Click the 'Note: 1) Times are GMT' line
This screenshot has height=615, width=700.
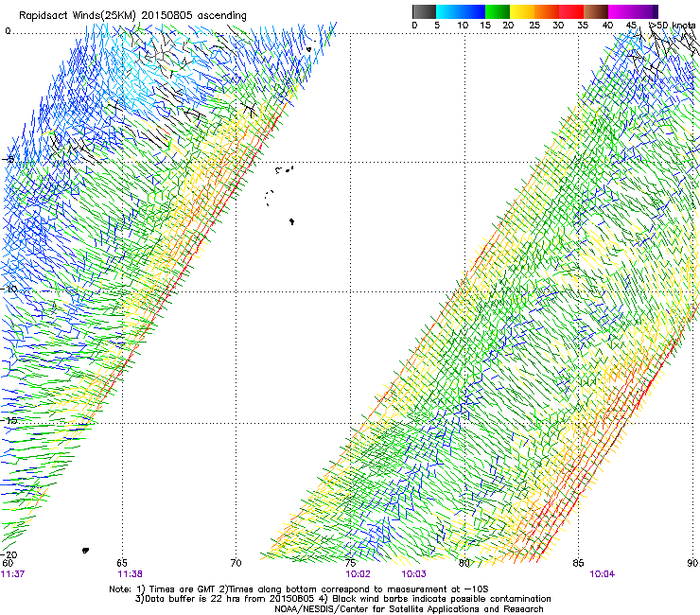coord(298,589)
